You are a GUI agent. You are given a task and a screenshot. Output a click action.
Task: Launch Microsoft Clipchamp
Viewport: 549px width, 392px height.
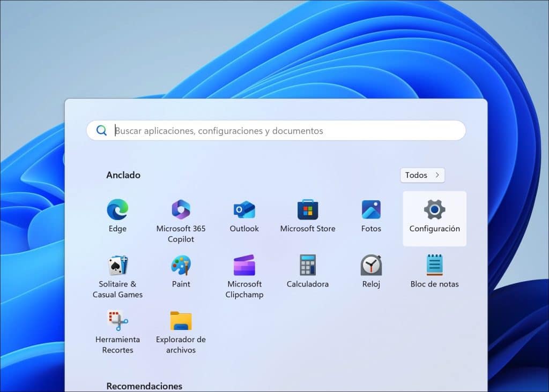click(244, 276)
